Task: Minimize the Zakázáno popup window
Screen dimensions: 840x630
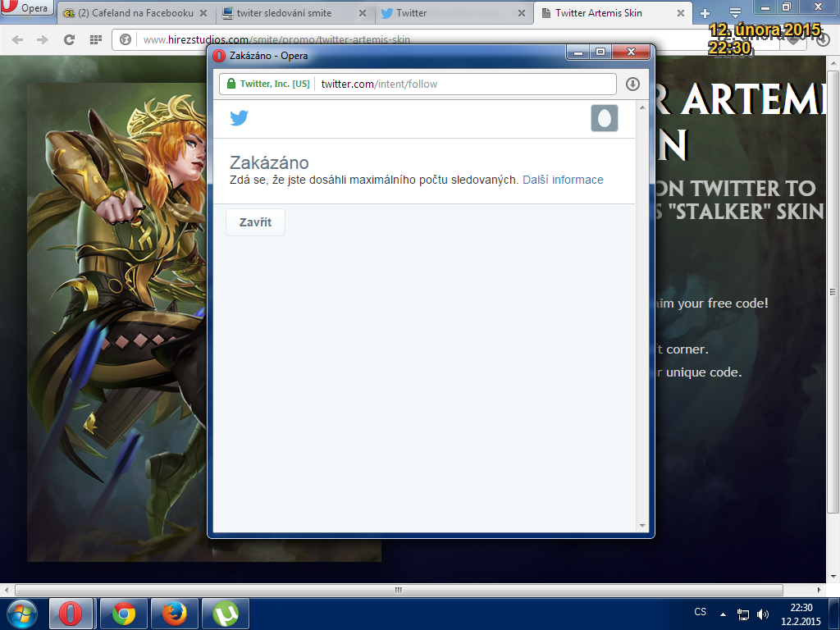Action: coord(578,52)
